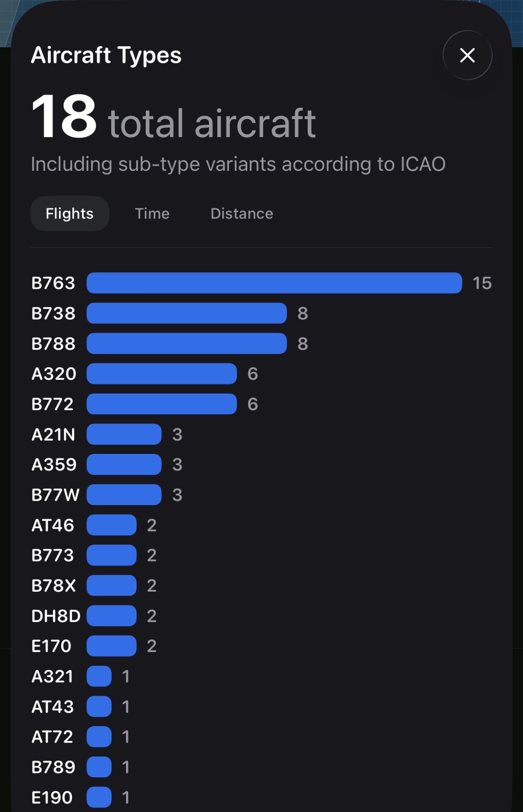Screen dimensions: 523x812
Task: Select the E170 aircraft bar
Action: coord(111,646)
